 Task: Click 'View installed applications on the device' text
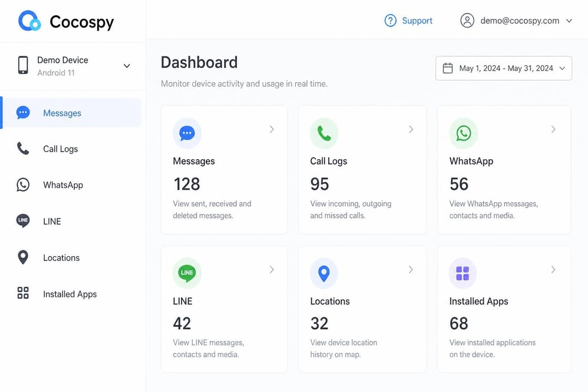coord(492,349)
